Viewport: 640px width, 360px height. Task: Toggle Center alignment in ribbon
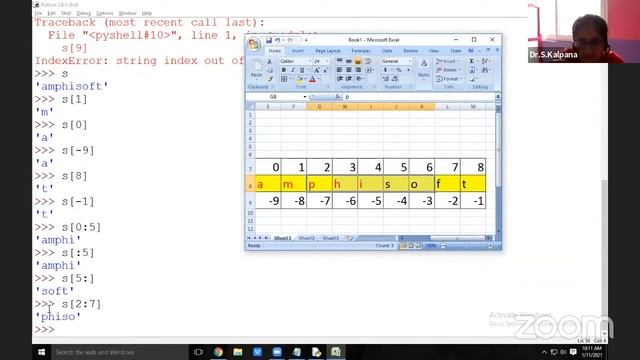[349, 70]
